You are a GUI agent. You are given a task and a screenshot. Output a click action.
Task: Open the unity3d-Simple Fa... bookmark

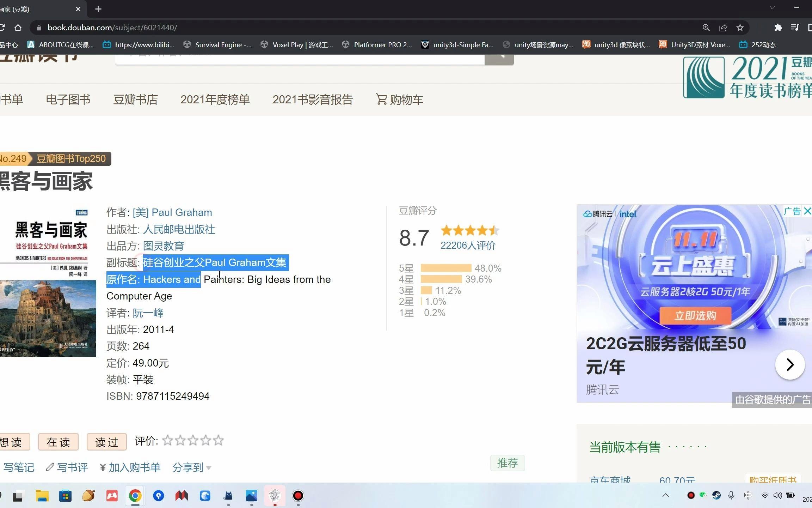pos(457,45)
